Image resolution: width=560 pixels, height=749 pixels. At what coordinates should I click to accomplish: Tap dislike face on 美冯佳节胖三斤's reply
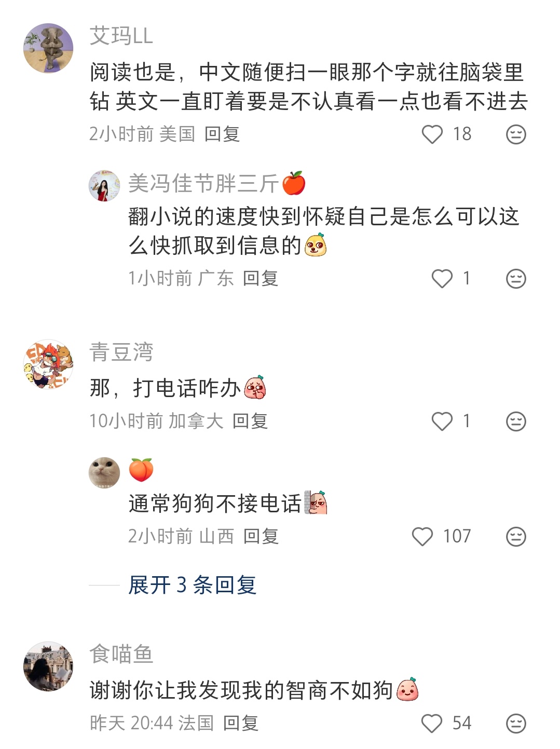(516, 279)
